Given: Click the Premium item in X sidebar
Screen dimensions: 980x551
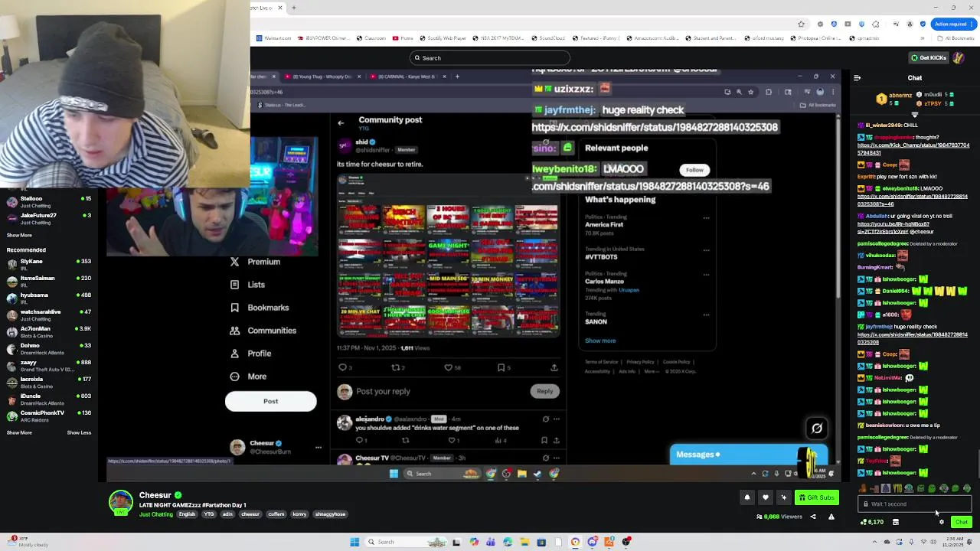Looking at the screenshot, I should point(256,262).
